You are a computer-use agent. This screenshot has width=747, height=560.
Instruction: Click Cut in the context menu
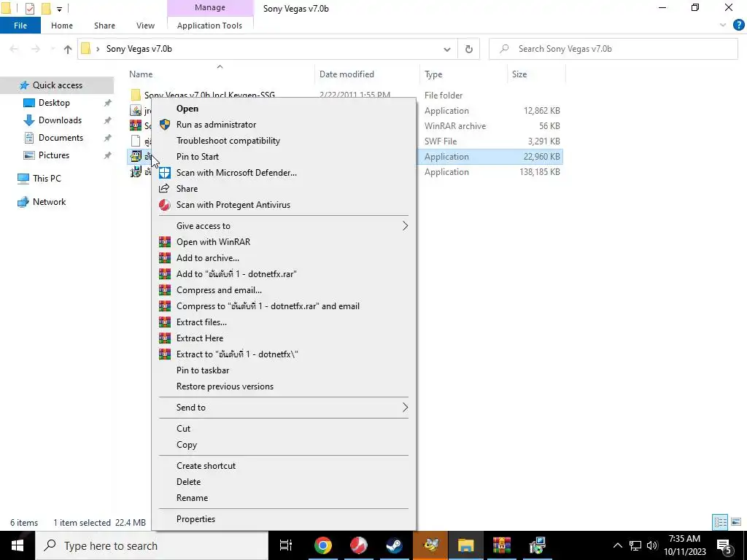pyautogui.click(x=183, y=429)
